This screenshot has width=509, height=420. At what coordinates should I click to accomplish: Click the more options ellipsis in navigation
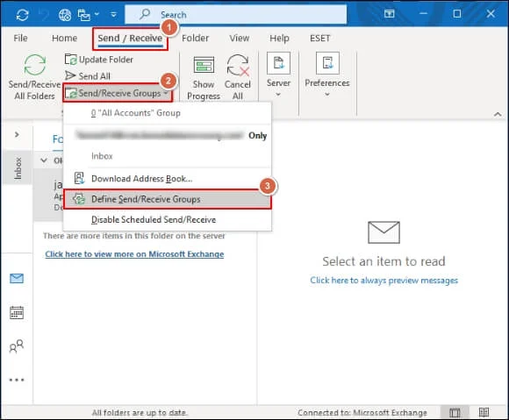[x=17, y=380]
